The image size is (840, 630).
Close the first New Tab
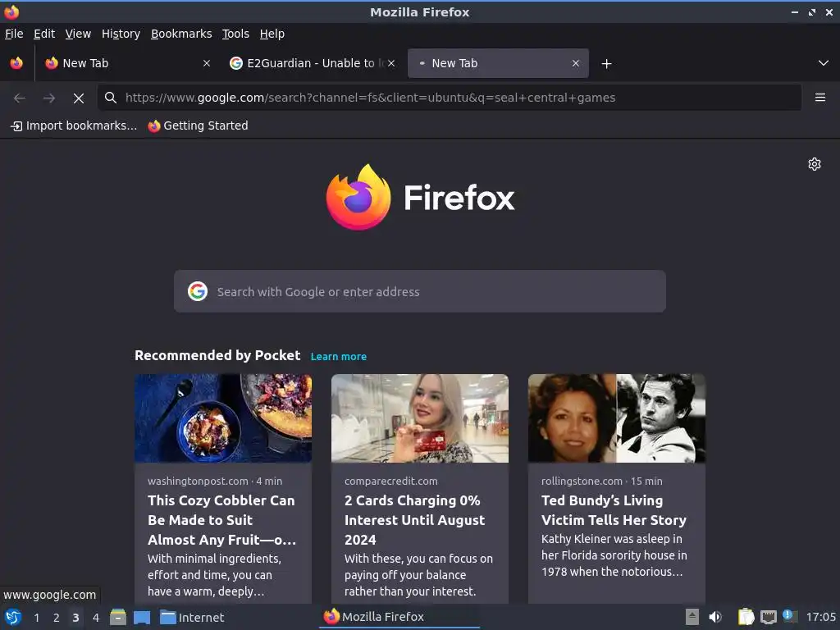point(207,63)
